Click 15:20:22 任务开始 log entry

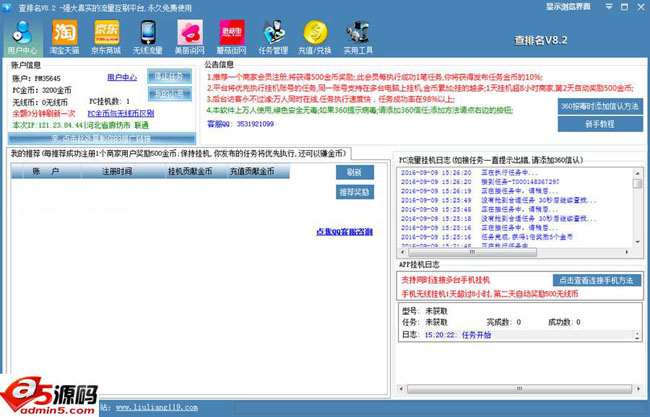[x=458, y=335]
